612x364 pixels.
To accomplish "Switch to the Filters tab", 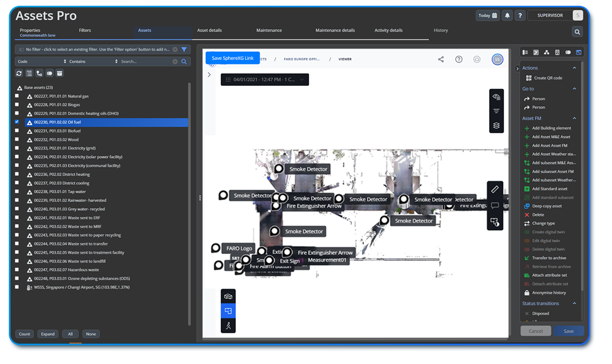I will tap(85, 30).
